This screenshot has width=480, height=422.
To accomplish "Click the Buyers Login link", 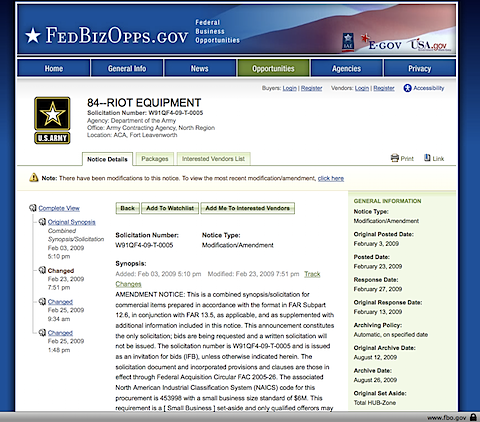I will pos(290,88).
